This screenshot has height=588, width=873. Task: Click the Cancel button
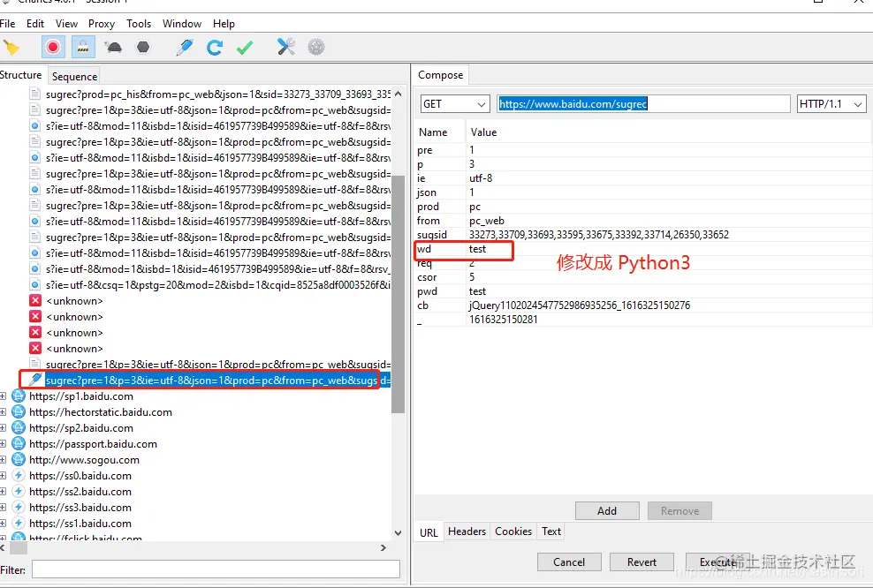(569, 562)
